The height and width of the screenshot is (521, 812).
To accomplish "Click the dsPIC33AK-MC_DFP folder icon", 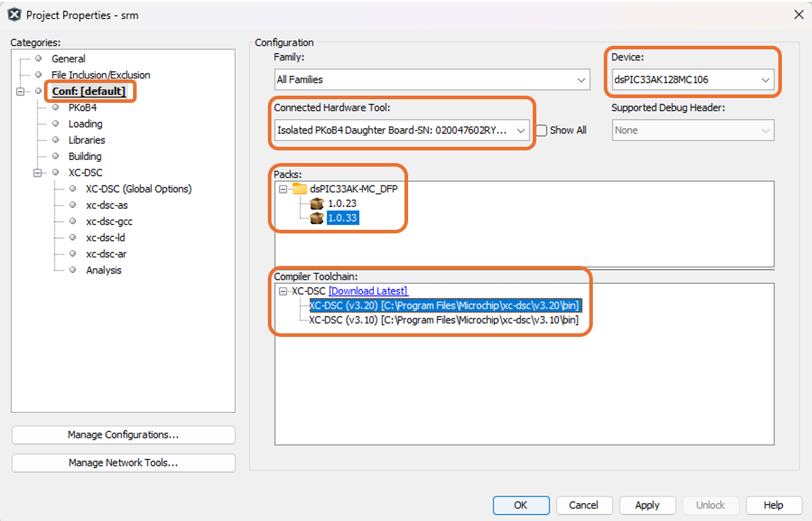I will tap(299, 188).
